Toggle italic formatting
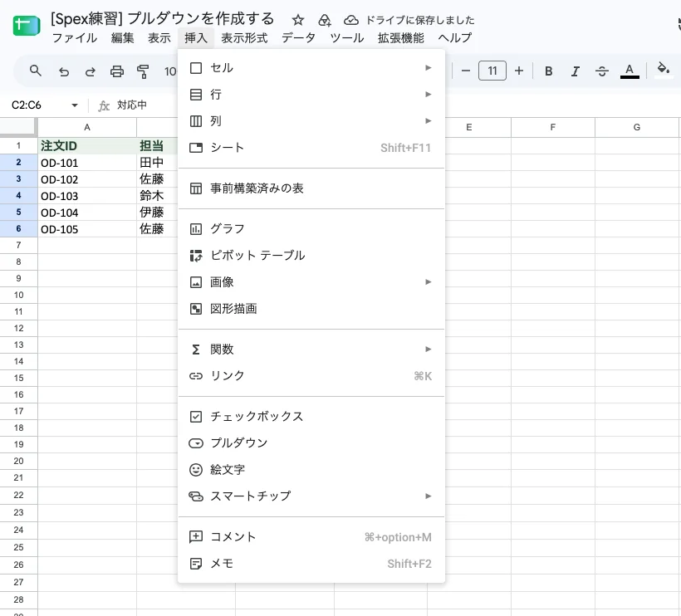Image resolution: width=681 pixels, height=616 pixels. [x=575, y=71]
